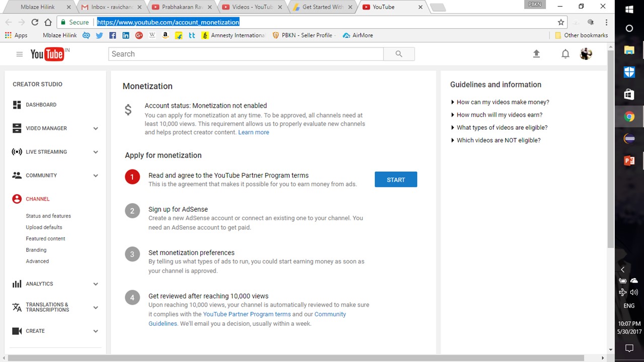The height and width of the screenshot is (362, 644).
Task: Open the Windows Store taskbar icon
Action: click(x=629, y=94)
